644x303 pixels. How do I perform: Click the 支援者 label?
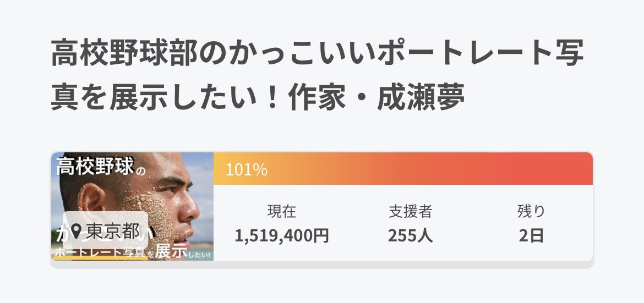tap(410, 211)
